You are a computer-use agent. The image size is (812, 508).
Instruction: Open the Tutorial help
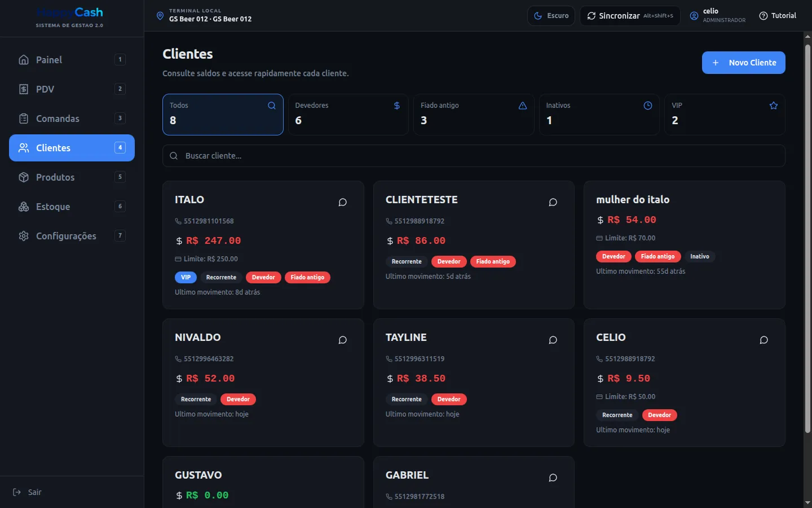tap(778, 16)
